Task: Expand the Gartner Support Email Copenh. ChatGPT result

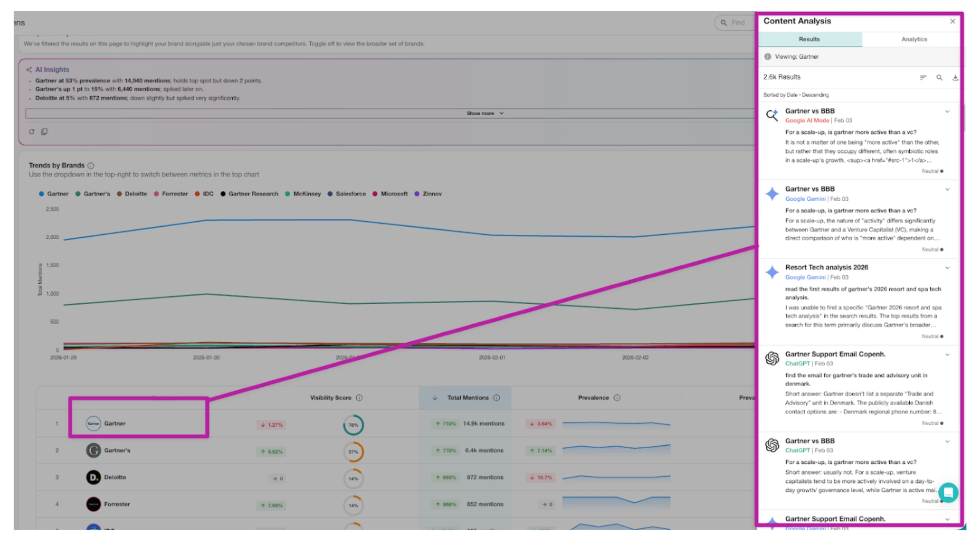Action: click(x=947, y=355)
